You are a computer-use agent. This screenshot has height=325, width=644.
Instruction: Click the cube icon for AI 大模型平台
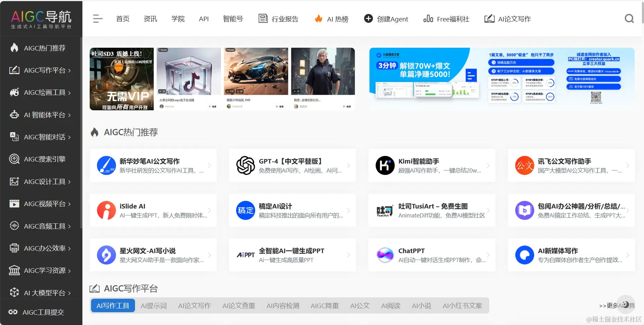tap(14, 292)
